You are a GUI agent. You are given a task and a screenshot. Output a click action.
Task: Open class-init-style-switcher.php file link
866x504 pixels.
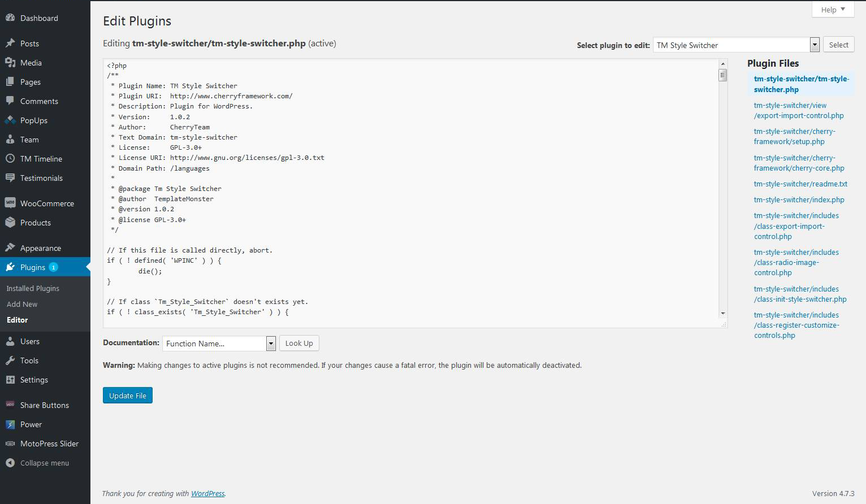800,294
